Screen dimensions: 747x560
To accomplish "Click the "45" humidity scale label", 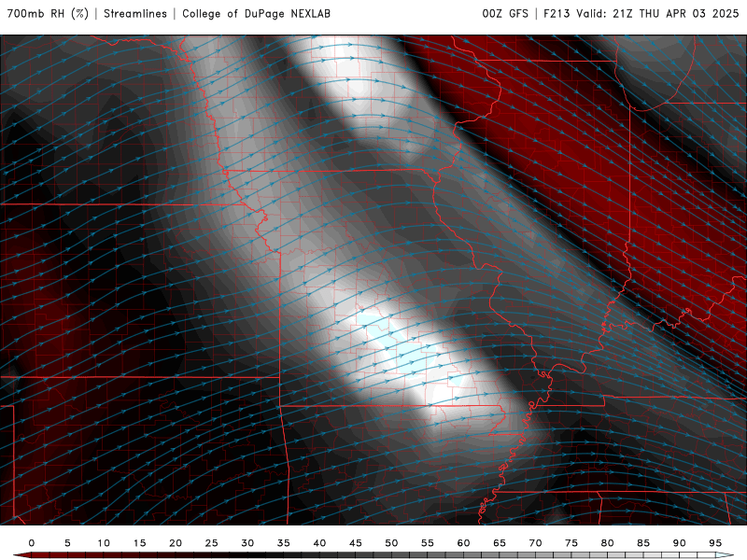I will point(356,543).
